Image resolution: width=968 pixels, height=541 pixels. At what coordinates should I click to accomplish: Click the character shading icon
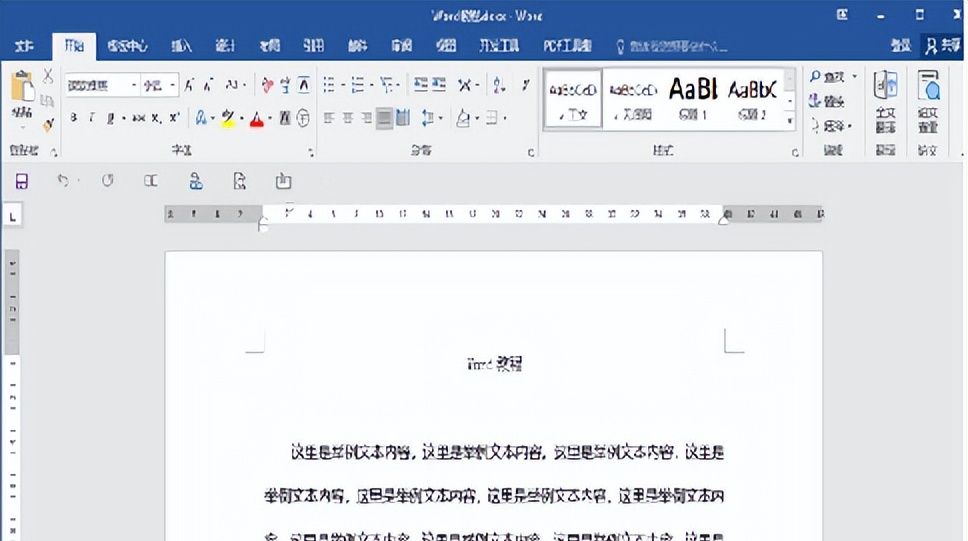tap(285, 117)
